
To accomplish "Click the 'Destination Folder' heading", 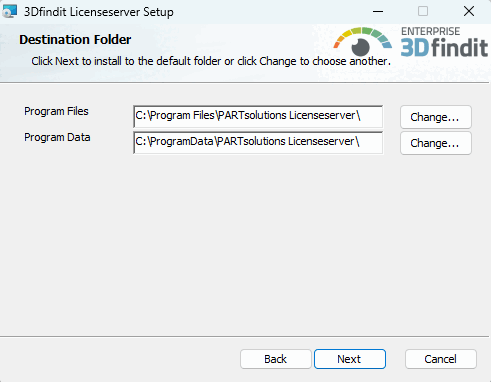I will click(x=75, y=40).
